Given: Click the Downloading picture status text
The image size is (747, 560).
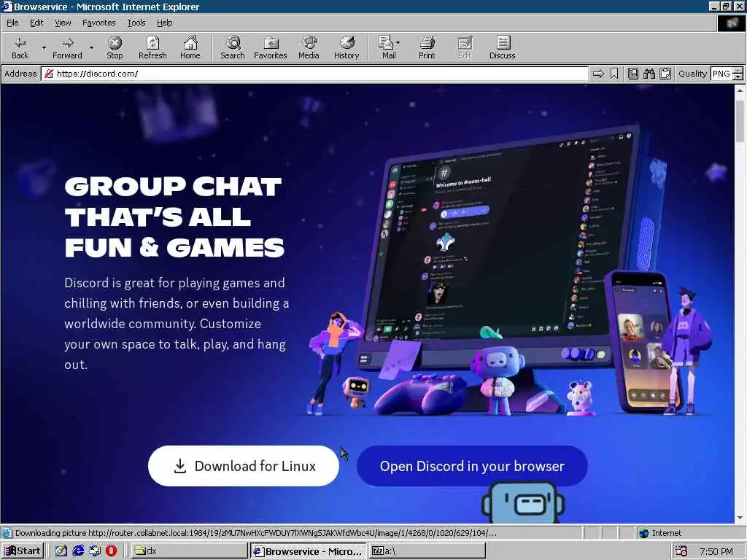Looking at the screenshot, I should [x=256, y=533].
